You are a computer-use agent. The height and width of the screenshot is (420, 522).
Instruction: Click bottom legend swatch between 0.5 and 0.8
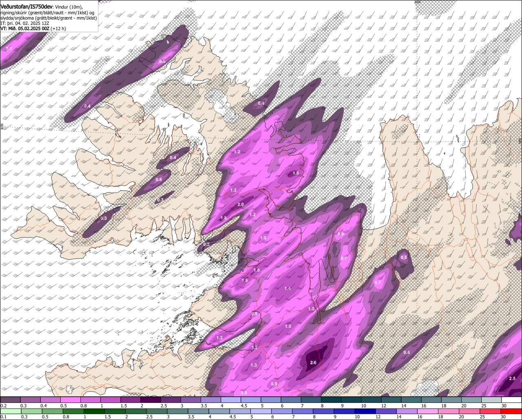(x=52, y=411)
